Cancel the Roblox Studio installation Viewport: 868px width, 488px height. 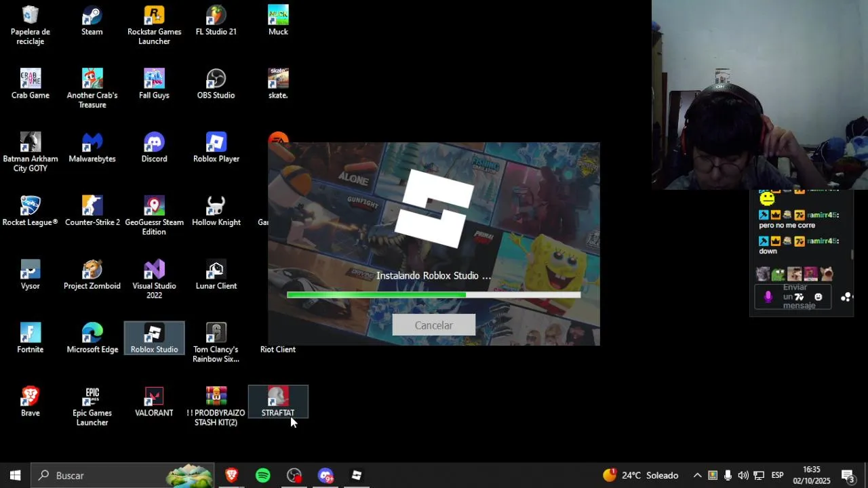pyautogui.click(x=434, y=325)
